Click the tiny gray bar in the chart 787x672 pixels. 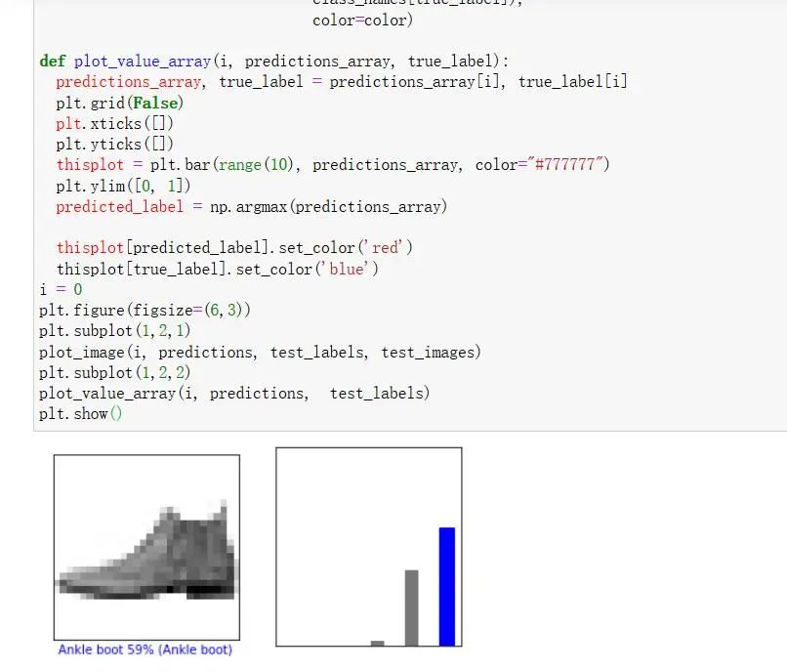coord(377,643)
